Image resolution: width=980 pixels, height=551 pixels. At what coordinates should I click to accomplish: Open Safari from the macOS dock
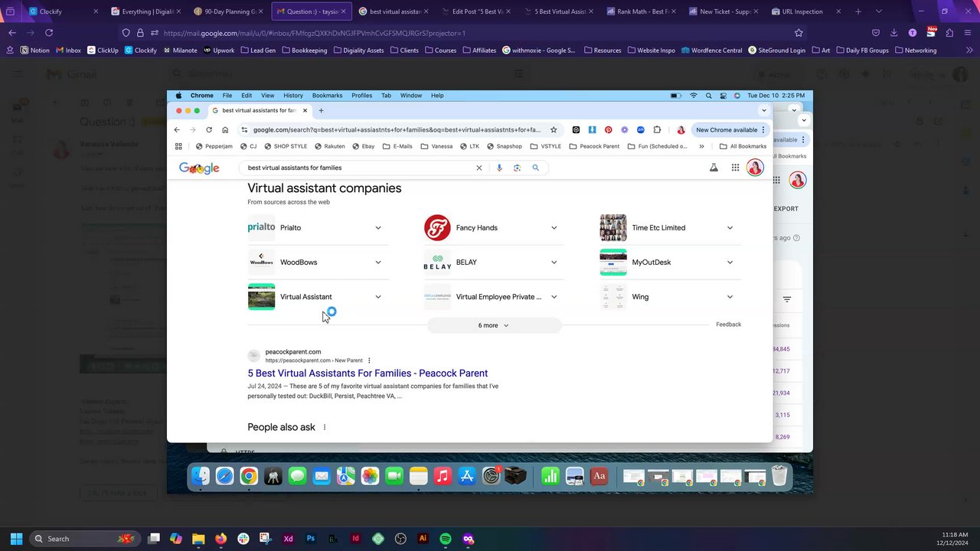click(224, 476)
